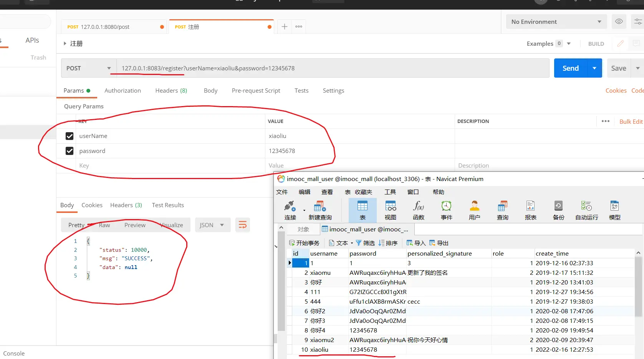The width and height of the screenshot is (644, 359).
Task: Toggle the environment quick-look eye icon
Action: [619, 22]
